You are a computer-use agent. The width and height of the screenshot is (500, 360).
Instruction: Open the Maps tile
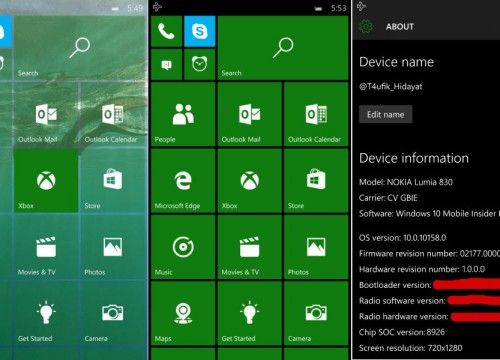coord(183,313)
